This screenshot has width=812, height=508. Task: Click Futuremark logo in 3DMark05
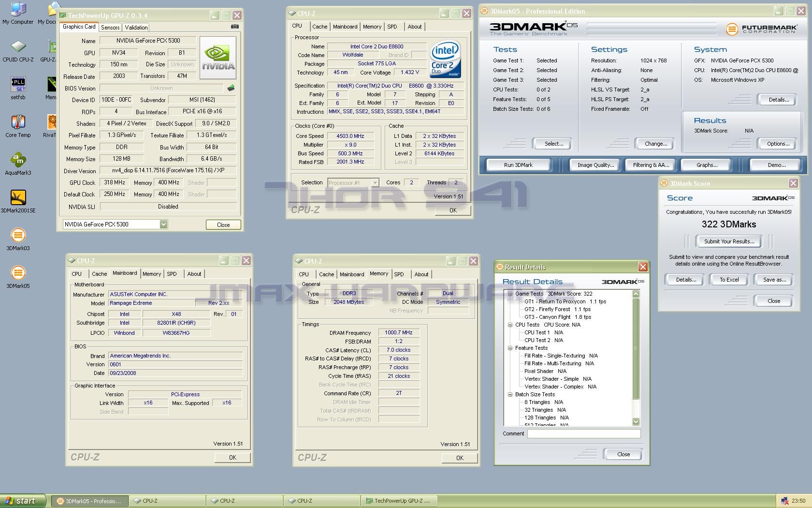(x=761, y=29)
